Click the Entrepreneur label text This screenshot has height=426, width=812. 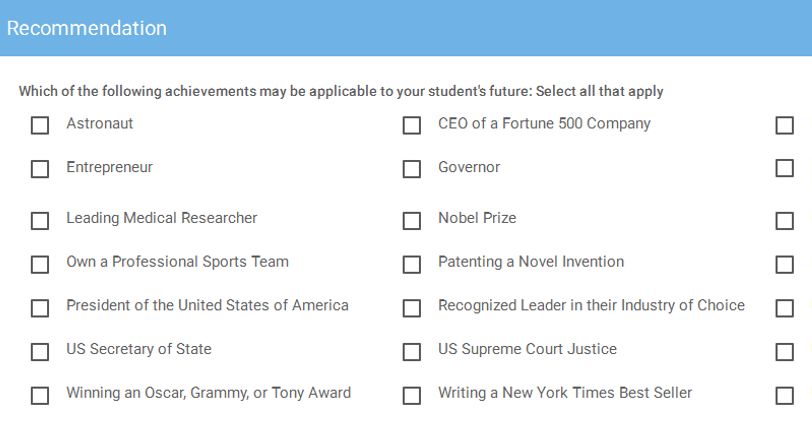(x=109, y=167)
